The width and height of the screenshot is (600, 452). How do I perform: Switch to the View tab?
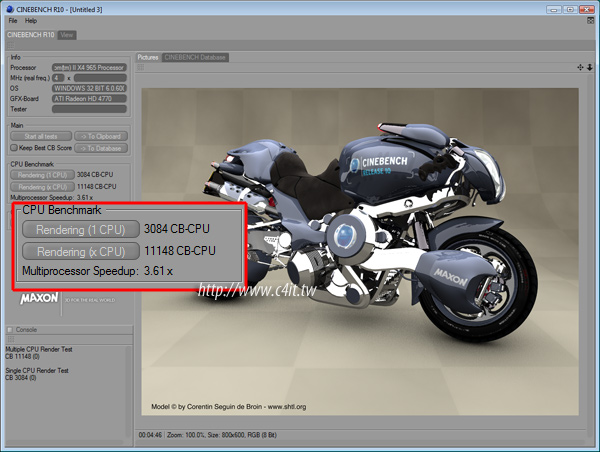click(x=67, y=35)
